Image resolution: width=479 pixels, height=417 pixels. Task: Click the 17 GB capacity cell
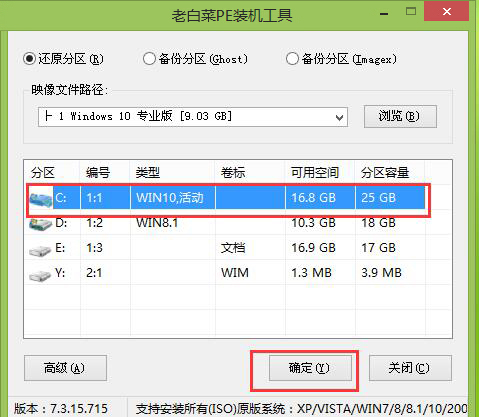(x=378, y=248)
